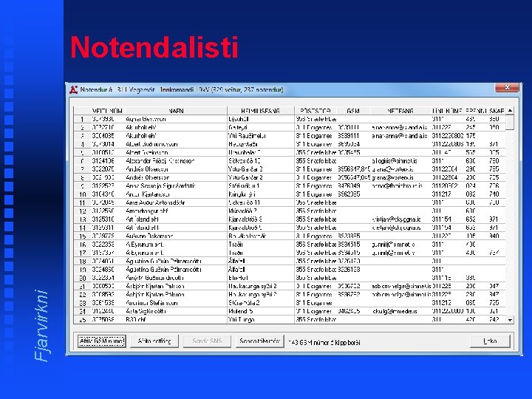Click the Senda tölvupóst button
Image resolution: width=532 pixels, height=399 pixels.
pyautogui.click(x=260, y=341)
